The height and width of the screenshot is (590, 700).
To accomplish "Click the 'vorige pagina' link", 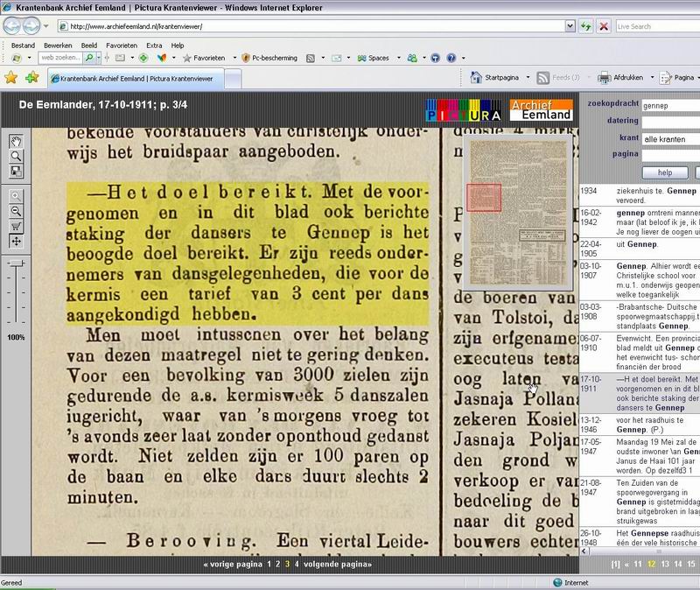I will (233, 564).
